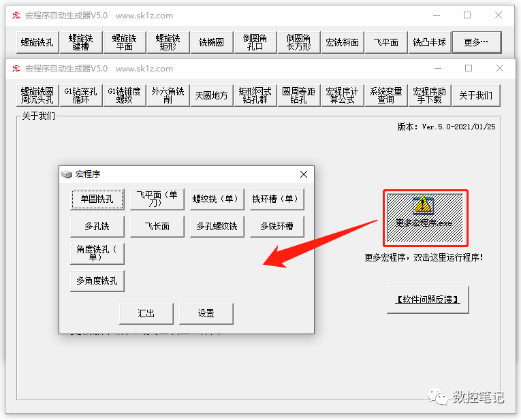521x420 pixels.
Task: Select the 天圆地方 toolbar button
Action: (212, 95)
